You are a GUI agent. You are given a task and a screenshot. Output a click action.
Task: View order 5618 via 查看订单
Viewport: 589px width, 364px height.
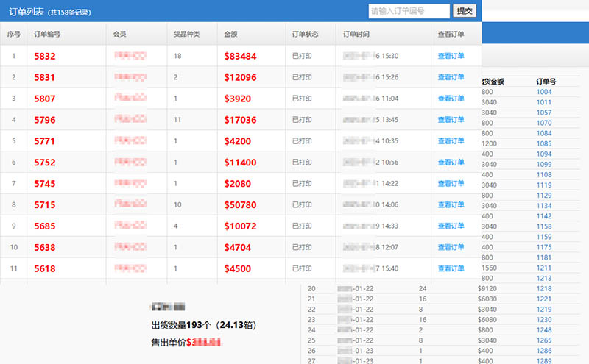(451, 269)
